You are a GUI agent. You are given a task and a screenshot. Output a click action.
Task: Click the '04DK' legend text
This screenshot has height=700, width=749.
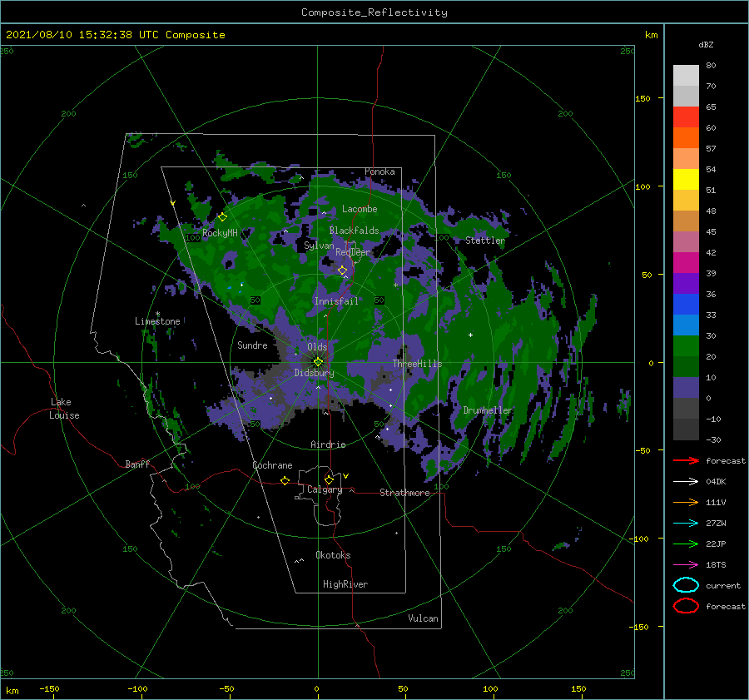(x=716, y=482)
